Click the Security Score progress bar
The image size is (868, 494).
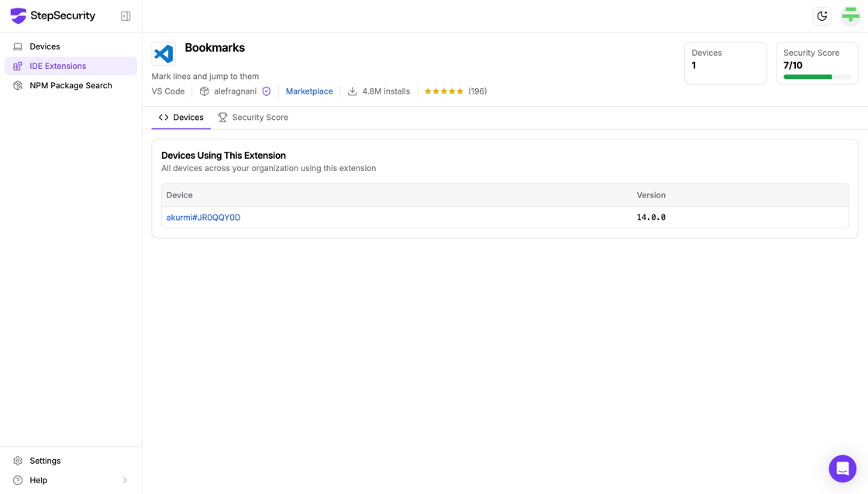(x=816, y=77)
